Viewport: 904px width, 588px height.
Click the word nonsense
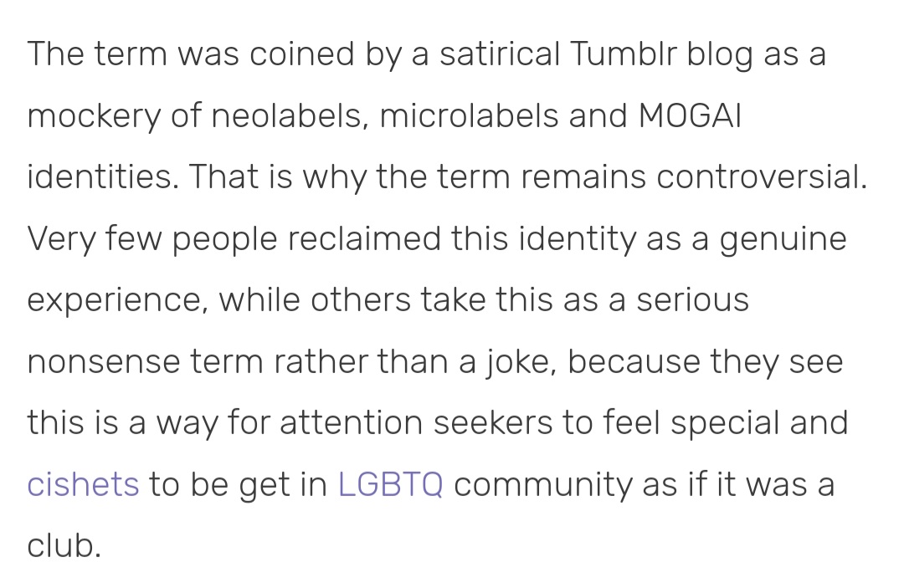pos(104,361)
